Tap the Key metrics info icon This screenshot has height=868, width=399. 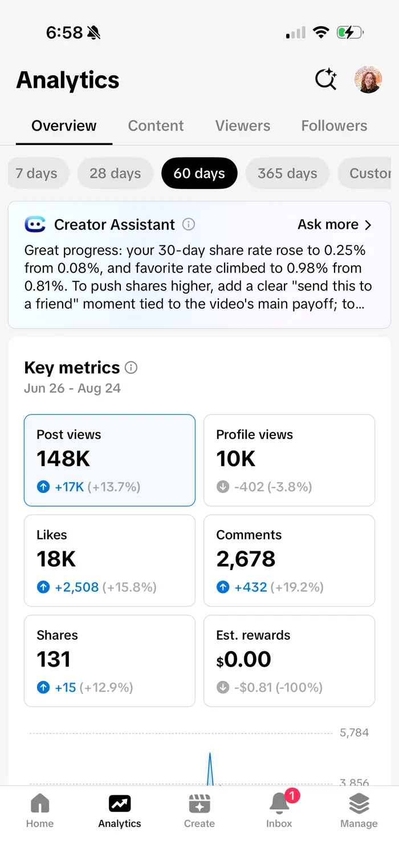(131, 368)
